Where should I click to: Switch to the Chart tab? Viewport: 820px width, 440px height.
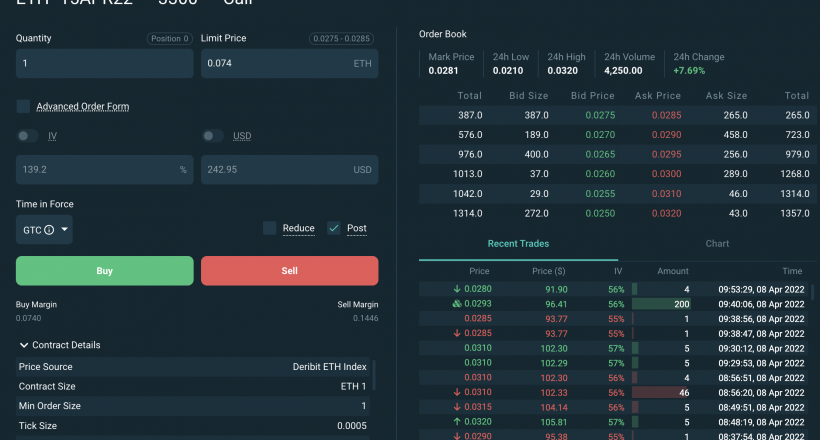[x=717, y=244]
